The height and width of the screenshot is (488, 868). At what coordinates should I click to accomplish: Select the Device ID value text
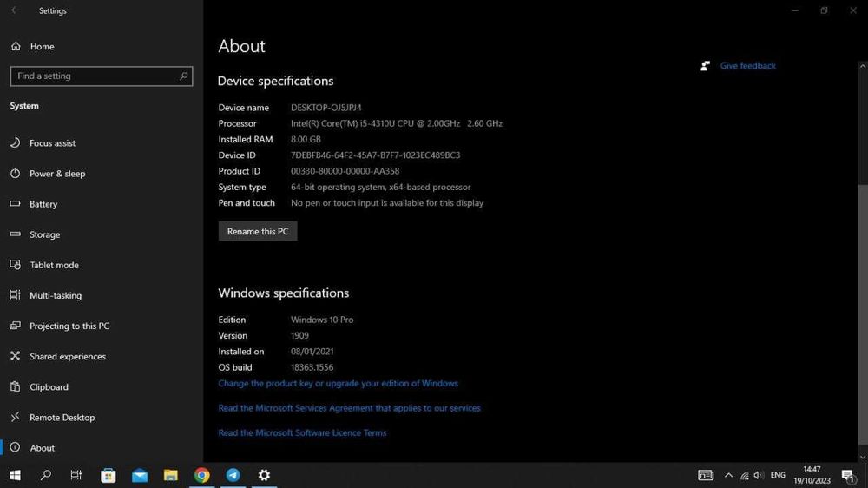375,155
